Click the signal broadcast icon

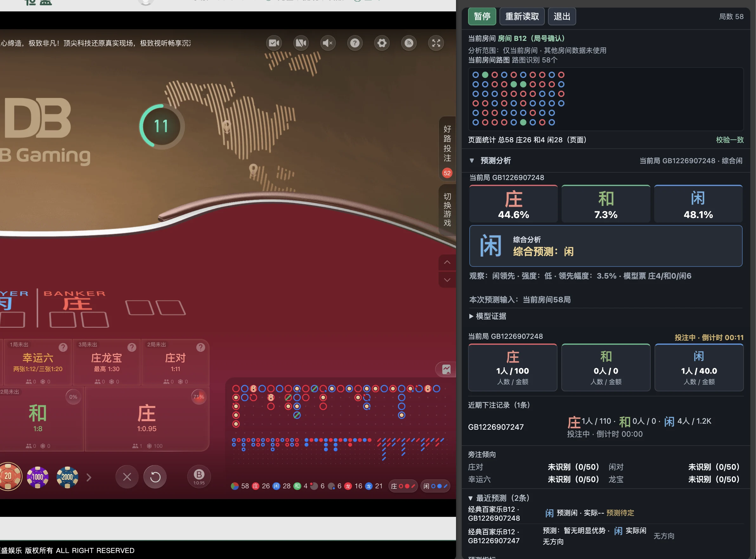coord(409,43)
